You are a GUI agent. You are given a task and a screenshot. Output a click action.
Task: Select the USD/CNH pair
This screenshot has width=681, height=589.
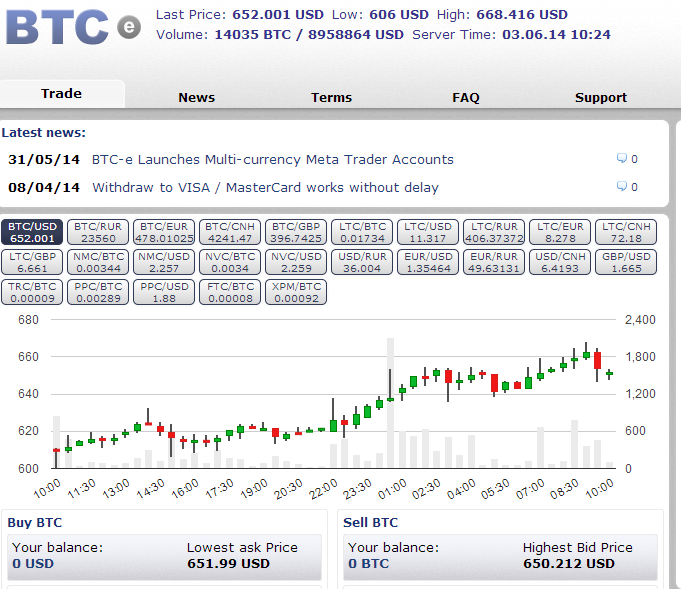tap(560, 262)
